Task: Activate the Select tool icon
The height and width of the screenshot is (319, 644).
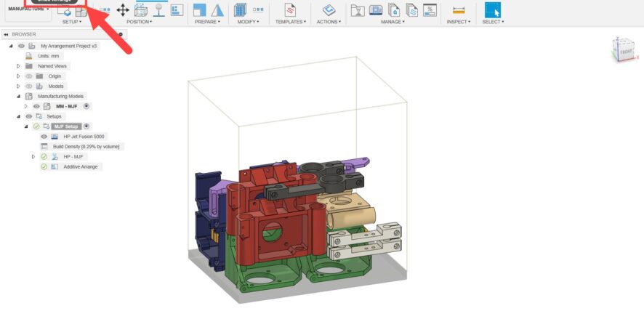Action: click(x=493, y=9)
